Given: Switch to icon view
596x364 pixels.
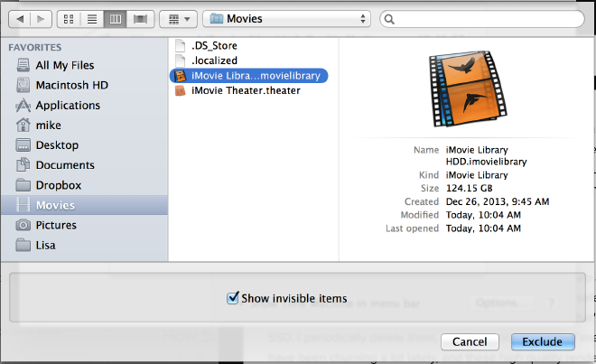Looking at the screenshot, I should [x=69, y=19].
